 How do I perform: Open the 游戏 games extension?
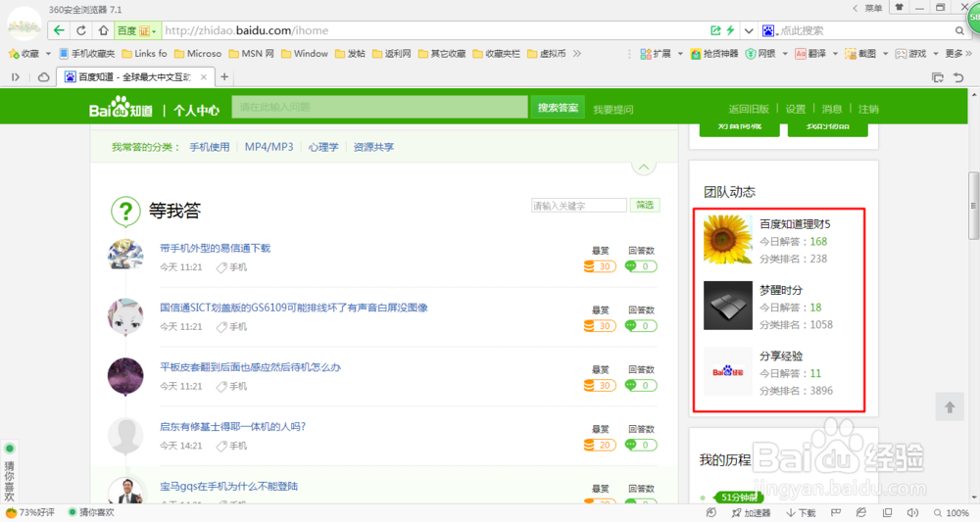coord(910,54)
